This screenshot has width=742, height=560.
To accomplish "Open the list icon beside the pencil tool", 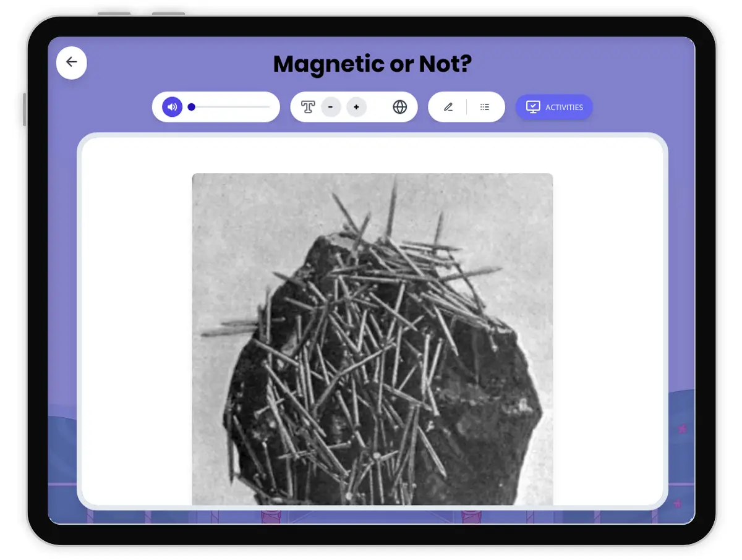I will tap(485, 107).
